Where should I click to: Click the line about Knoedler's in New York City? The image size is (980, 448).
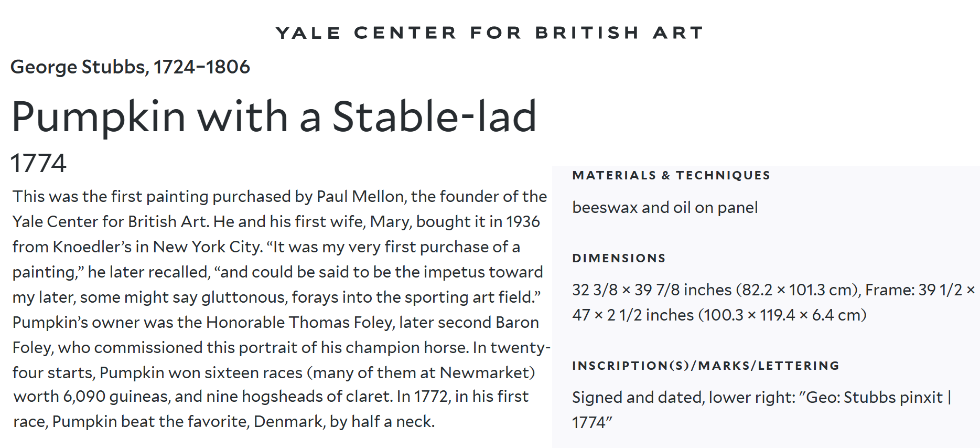tap(266, 247)
